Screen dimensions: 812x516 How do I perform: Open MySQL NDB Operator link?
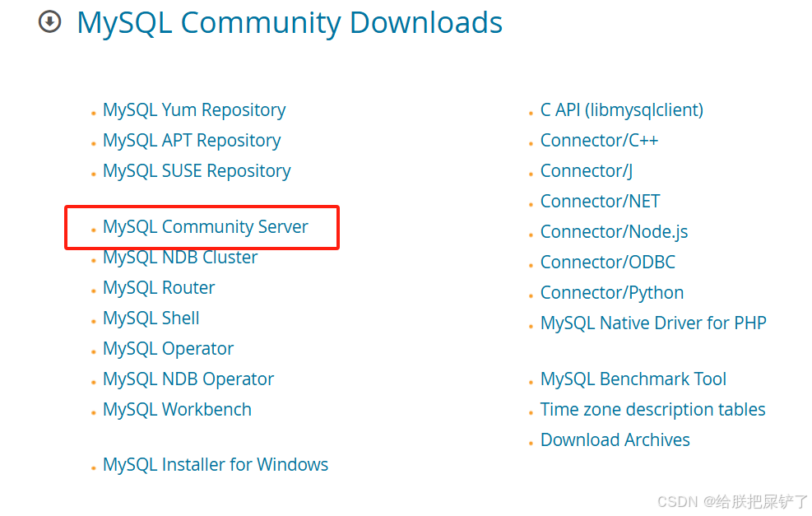pos(188,379)
